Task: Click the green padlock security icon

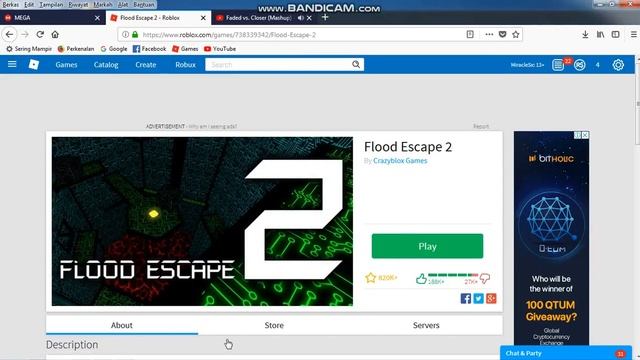Action: 135,35
